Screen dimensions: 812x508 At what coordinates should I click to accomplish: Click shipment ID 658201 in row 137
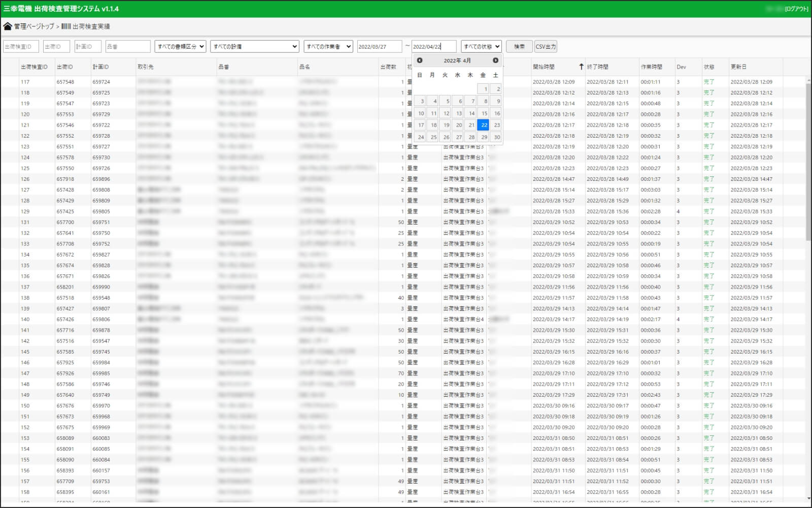pyautogui.click(x=65, y=287)
